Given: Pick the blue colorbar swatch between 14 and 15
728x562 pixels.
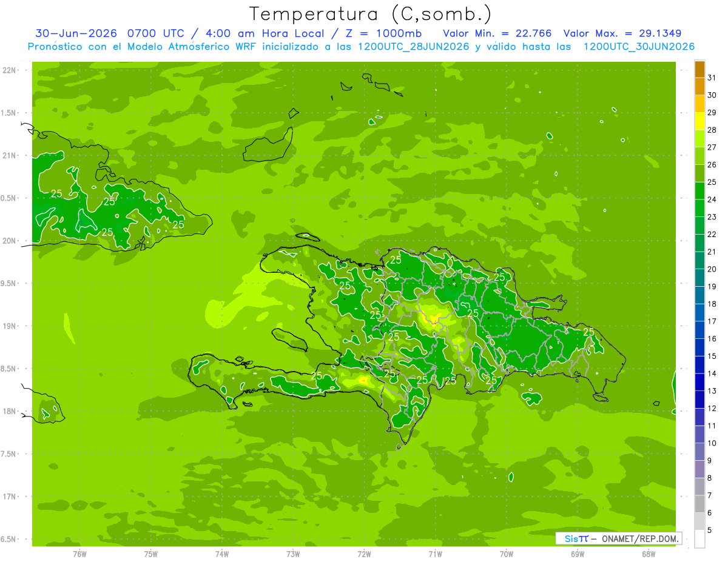Looking at the screenshot, I should click(699, 365).
